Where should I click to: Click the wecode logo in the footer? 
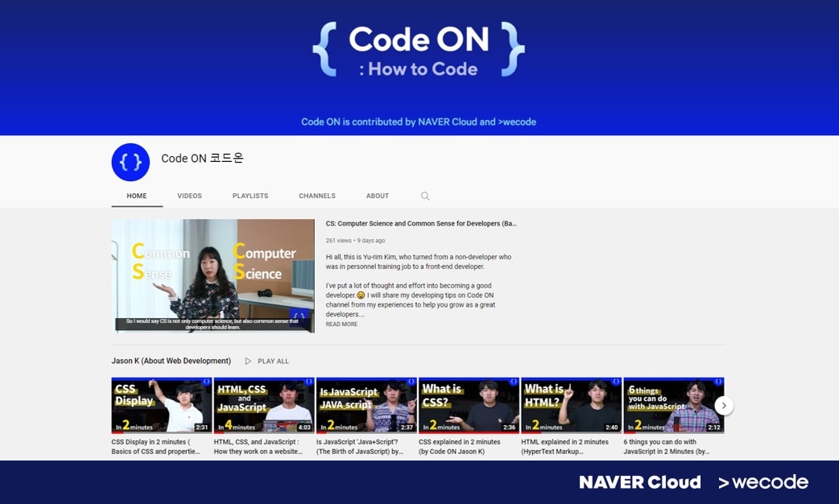[x=763, y=482]
